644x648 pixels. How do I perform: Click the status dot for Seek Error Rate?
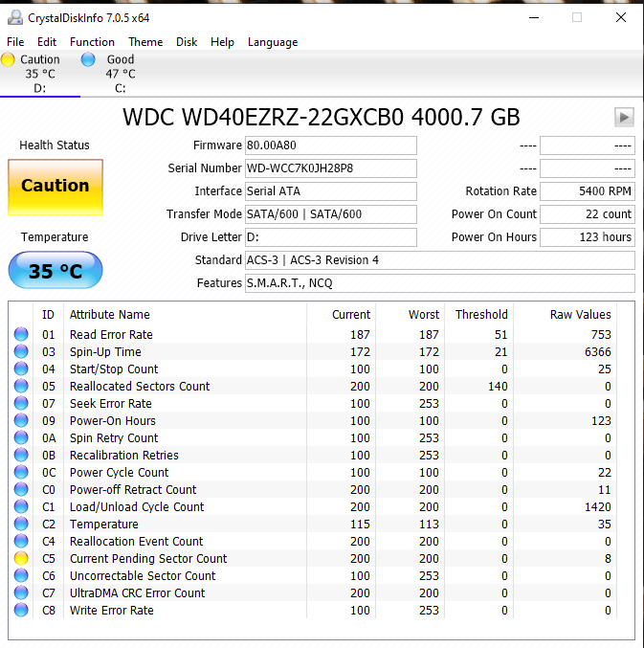click(21, 403)
